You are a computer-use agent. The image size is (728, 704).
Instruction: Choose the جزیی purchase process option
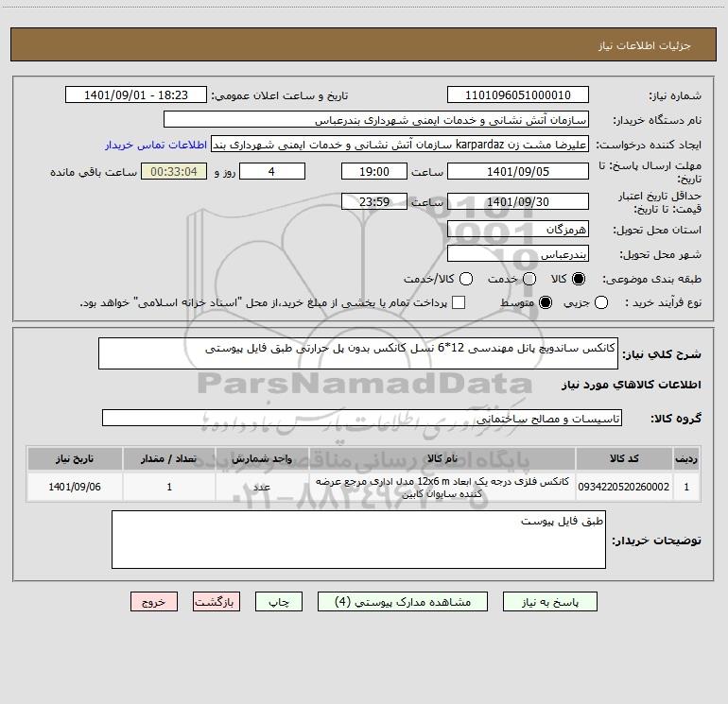coord(600,302)
